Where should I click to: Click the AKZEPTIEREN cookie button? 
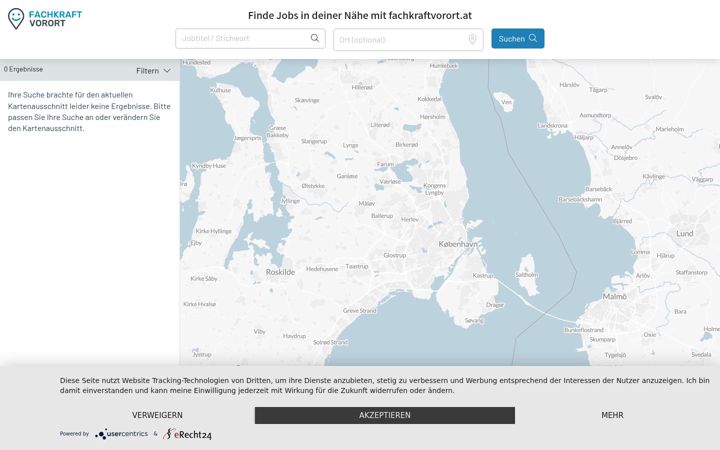(x=385, y=415)
